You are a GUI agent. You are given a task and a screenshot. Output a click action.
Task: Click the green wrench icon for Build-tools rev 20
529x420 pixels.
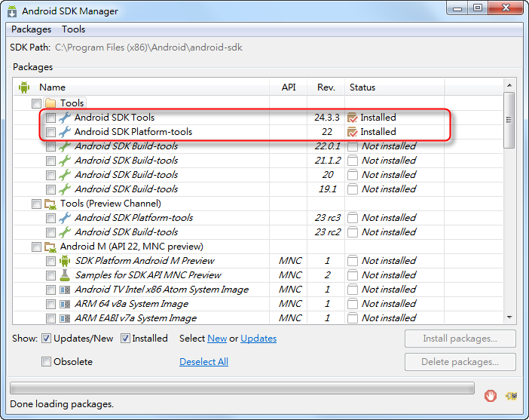65,175
